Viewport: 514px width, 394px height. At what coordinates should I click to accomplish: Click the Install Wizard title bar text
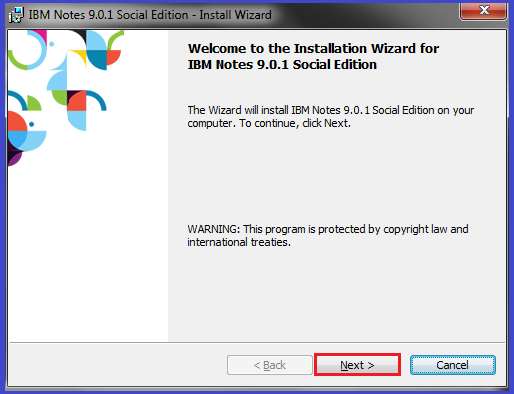[150, 15]
